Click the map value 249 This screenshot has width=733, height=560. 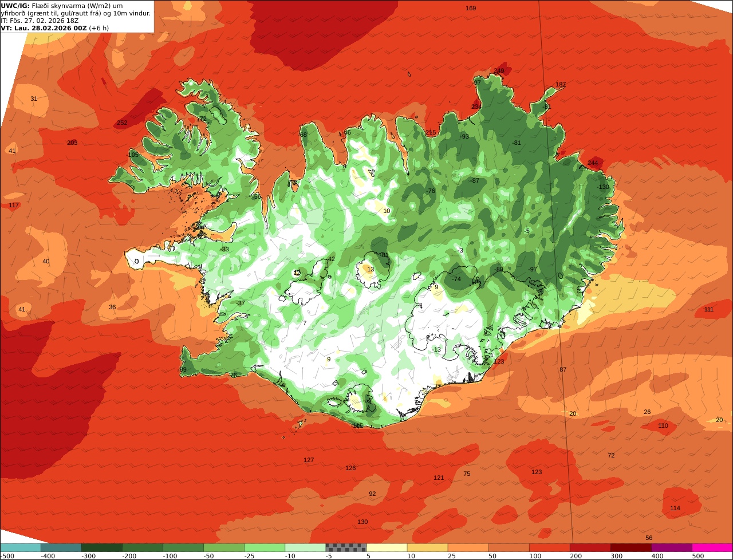(499, 71)
